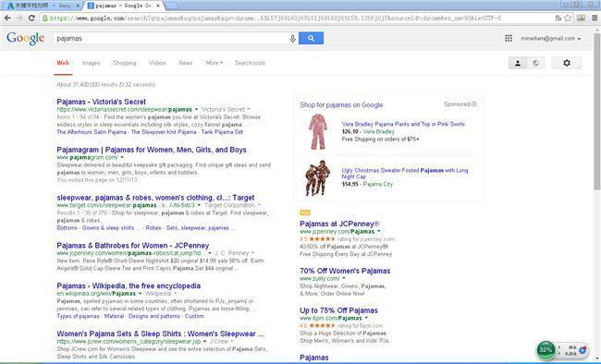Expand arrow beside Victoria's Secret result URL

coord(197,110)
